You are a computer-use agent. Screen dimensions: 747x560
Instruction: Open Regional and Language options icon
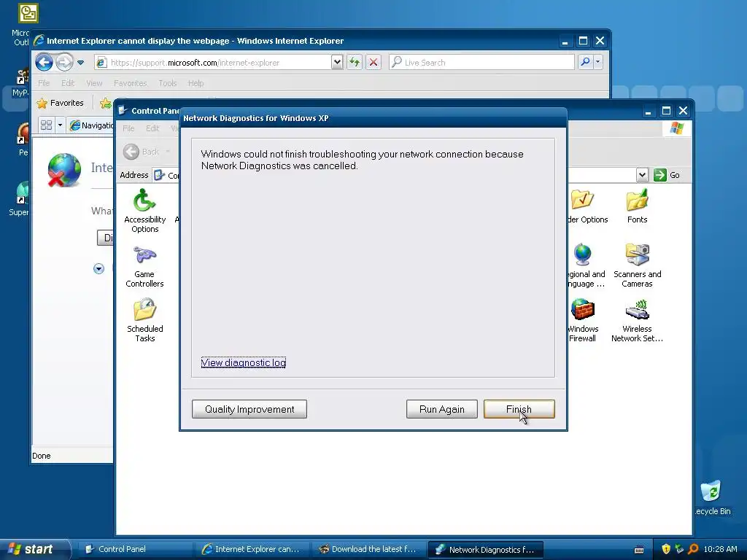586,265
